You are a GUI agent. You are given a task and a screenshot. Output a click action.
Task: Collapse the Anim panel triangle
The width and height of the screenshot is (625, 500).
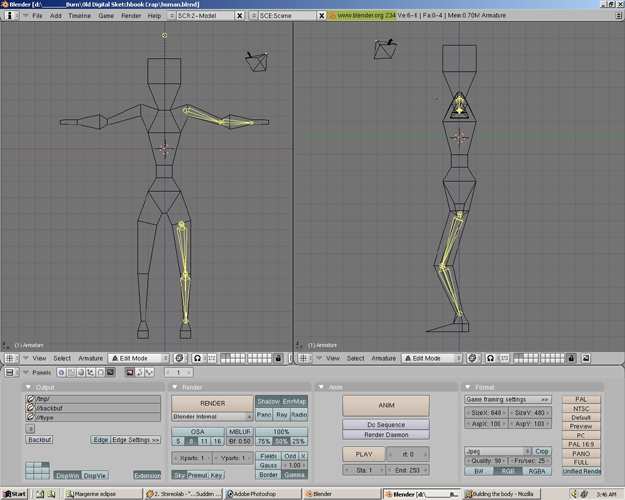pos(321,387)
